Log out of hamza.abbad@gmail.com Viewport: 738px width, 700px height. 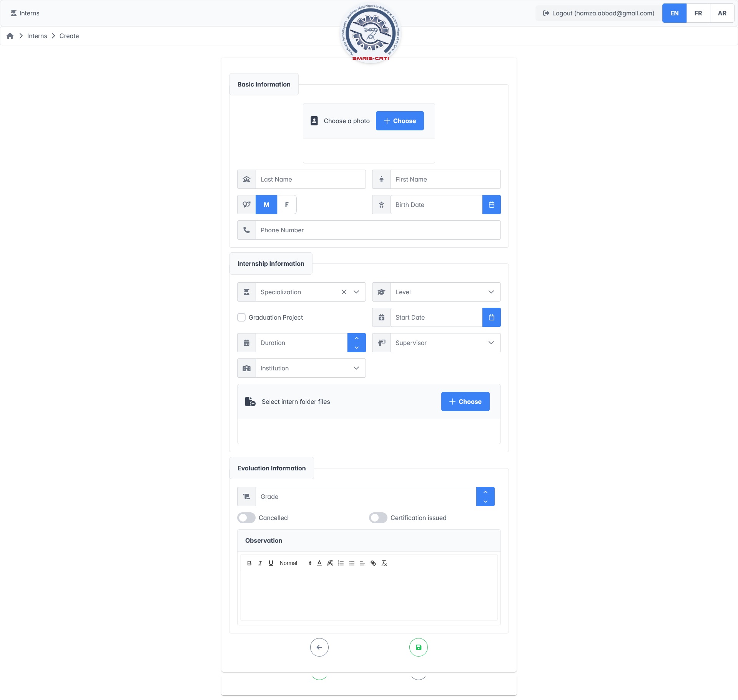click(598, 13)
